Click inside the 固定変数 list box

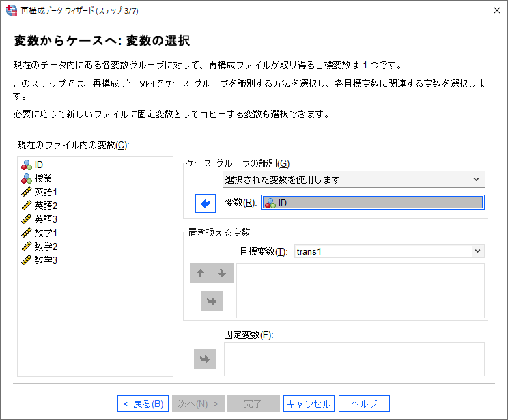(x=354, y=359)
